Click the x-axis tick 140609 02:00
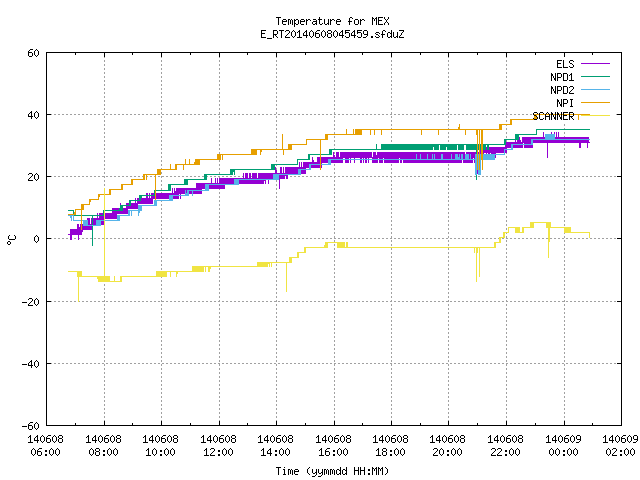The width and height of the screenshot is (640, 480). coord(620,446)
